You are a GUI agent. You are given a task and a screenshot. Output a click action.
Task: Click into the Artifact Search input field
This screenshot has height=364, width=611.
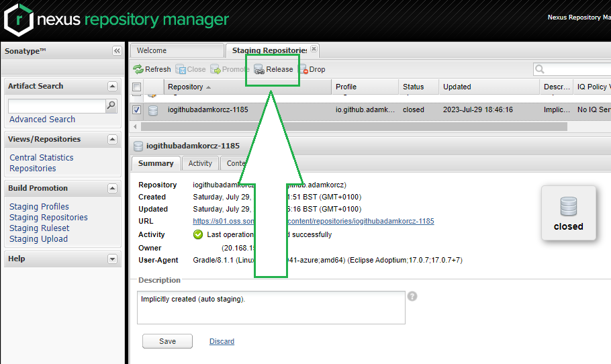[x=57, y=105]
